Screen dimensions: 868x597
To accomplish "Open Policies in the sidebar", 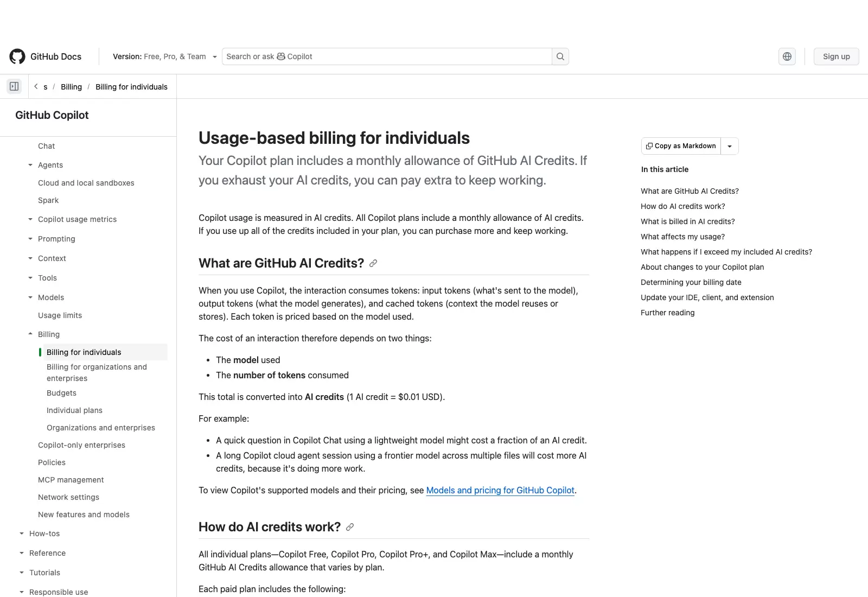I will coord(52,462).
